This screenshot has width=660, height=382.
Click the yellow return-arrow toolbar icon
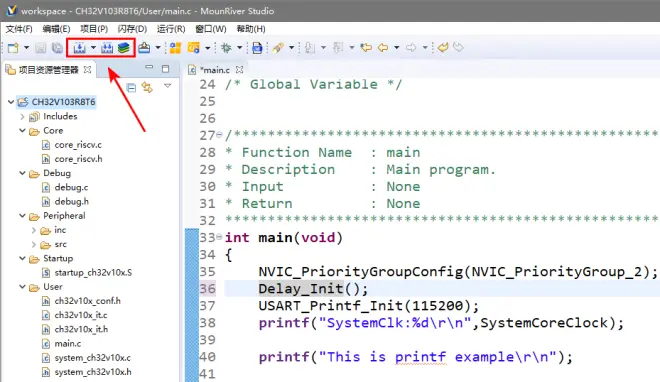click(443, 48)
